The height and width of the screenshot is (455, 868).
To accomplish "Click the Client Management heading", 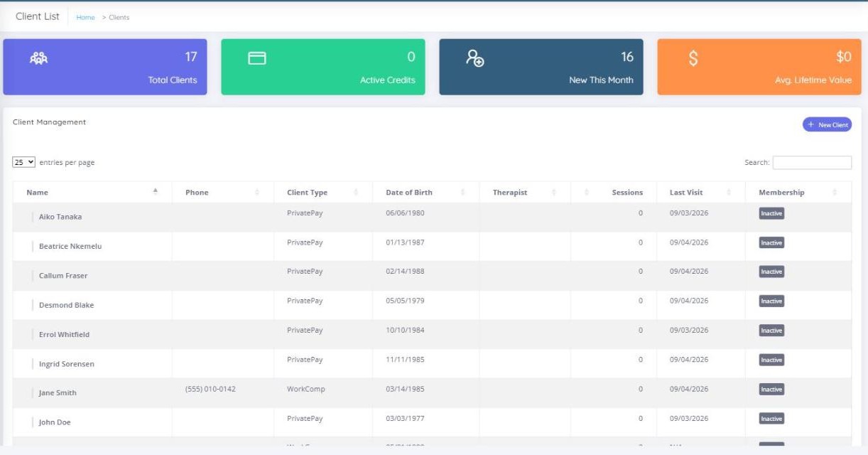I will [49, 122].
